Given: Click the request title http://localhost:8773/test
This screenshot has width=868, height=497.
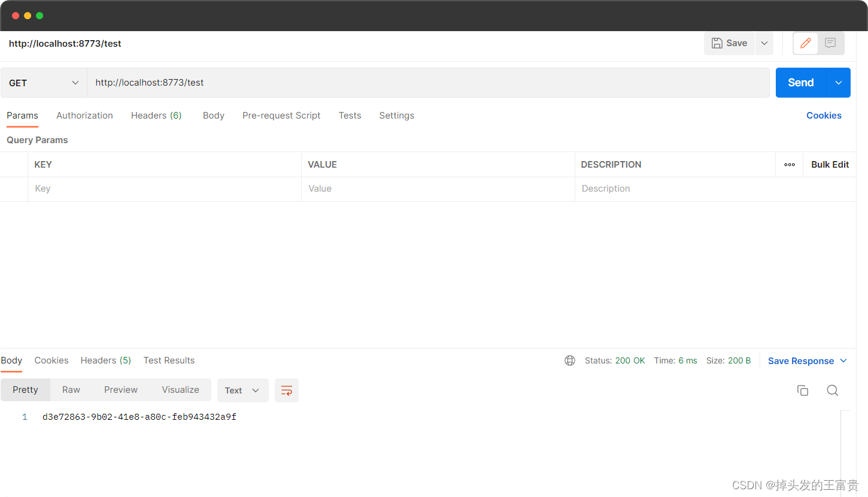Looking at the screenshot, I should click(x=65, y=44).
